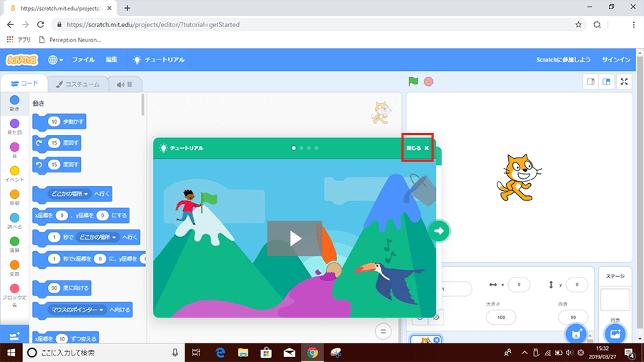The image size is (644, 362).
Task: Open the add extension button
Action: point(14,336)
